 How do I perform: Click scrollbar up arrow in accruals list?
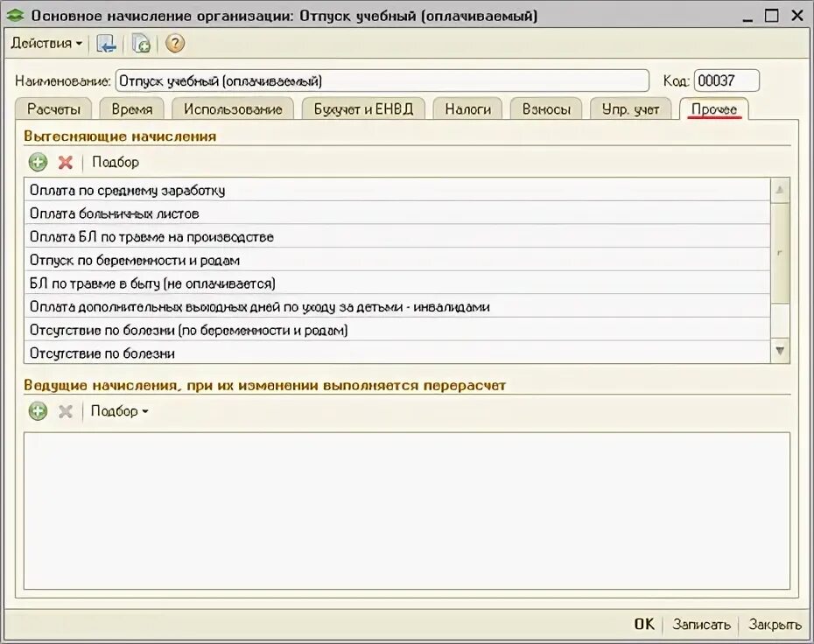(x=780, y=190)
